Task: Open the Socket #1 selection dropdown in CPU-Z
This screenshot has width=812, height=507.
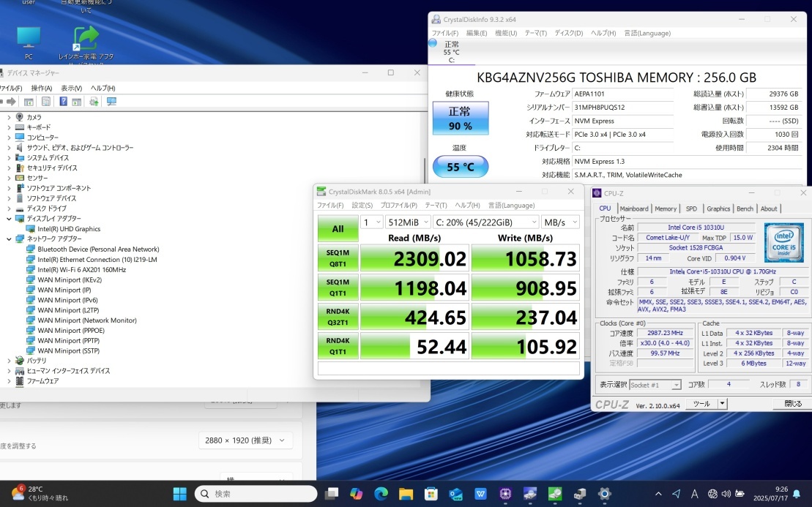Action: pyautogui.click(x=655, y=385)
